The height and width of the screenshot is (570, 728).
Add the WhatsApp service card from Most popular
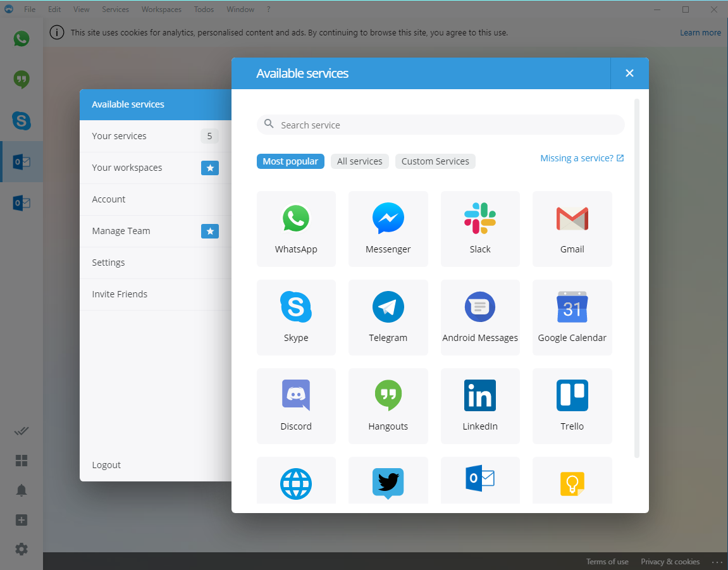click(296, 229)
